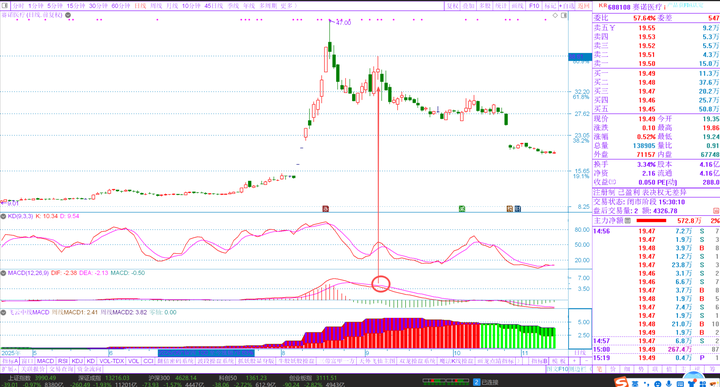The height and width of the screenshot is (387, 720).
Task: Toggle the MACD(12,26,9) panel circle icon
Action: (x=4, y=273)
